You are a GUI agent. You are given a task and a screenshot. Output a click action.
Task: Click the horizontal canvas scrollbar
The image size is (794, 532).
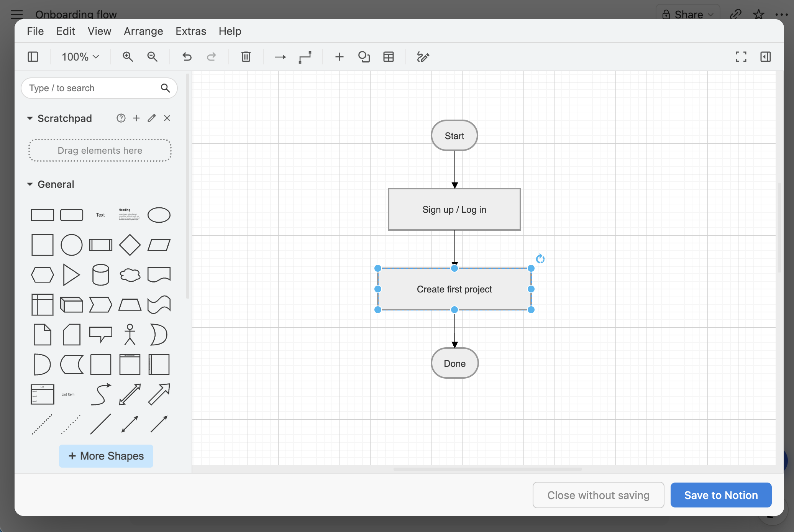(487, 469)
